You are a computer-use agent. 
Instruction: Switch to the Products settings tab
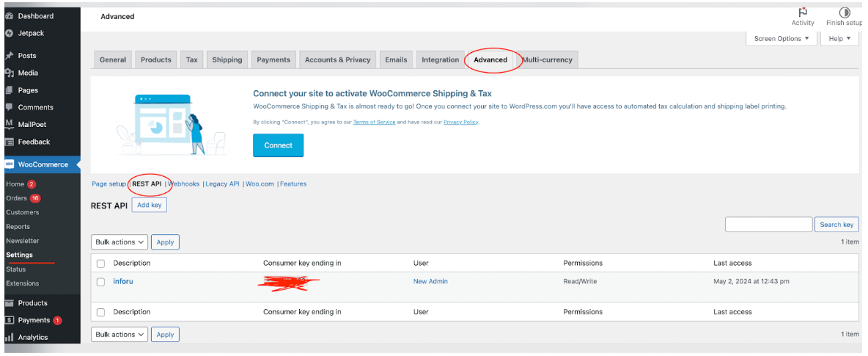pyautogui.click(x=156, y=60)
